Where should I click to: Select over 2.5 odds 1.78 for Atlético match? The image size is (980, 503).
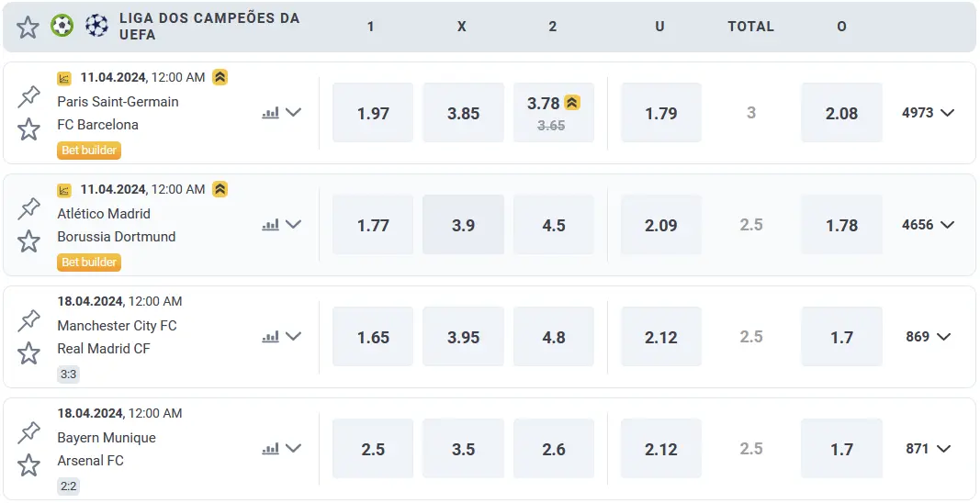[x=841, y=225]
